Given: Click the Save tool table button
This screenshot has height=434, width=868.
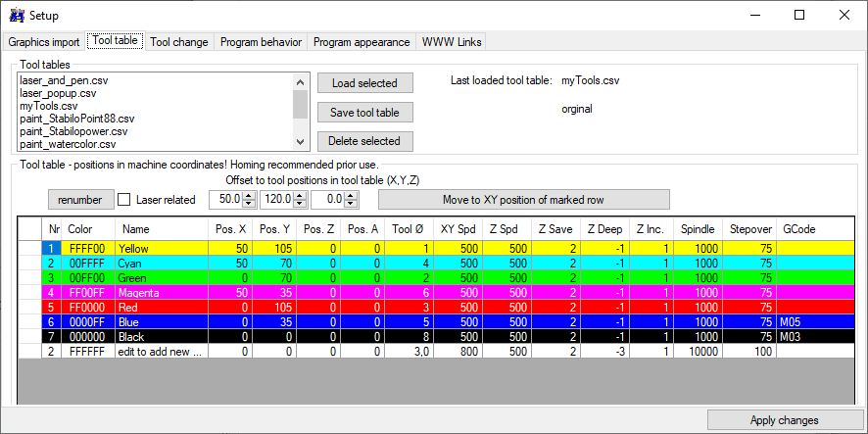Looking at the screenshot, I should (364, 113).
